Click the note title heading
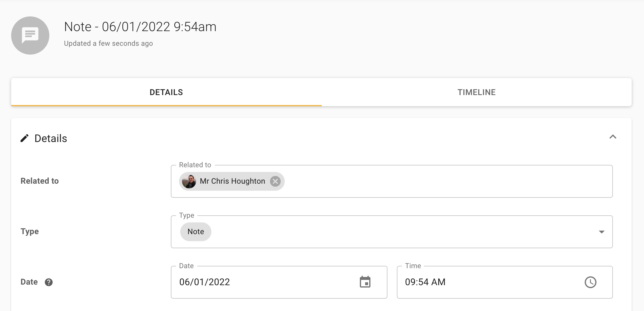 pos(140,26)
